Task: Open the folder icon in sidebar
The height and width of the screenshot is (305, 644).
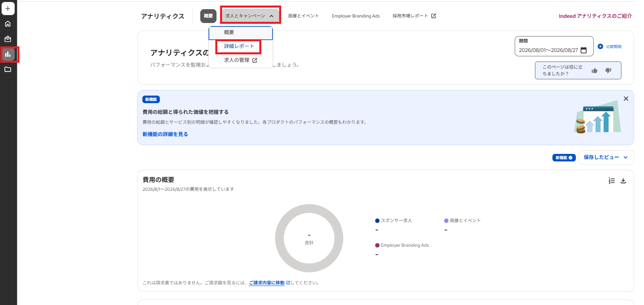Action: pyautogui.click(x=8, y=69)
